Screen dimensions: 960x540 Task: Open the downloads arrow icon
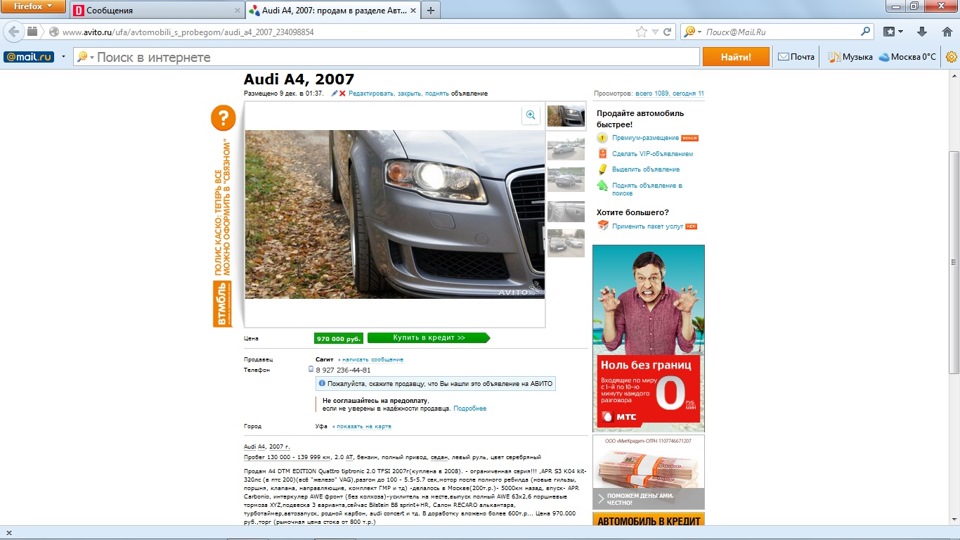tap(921, 32)
